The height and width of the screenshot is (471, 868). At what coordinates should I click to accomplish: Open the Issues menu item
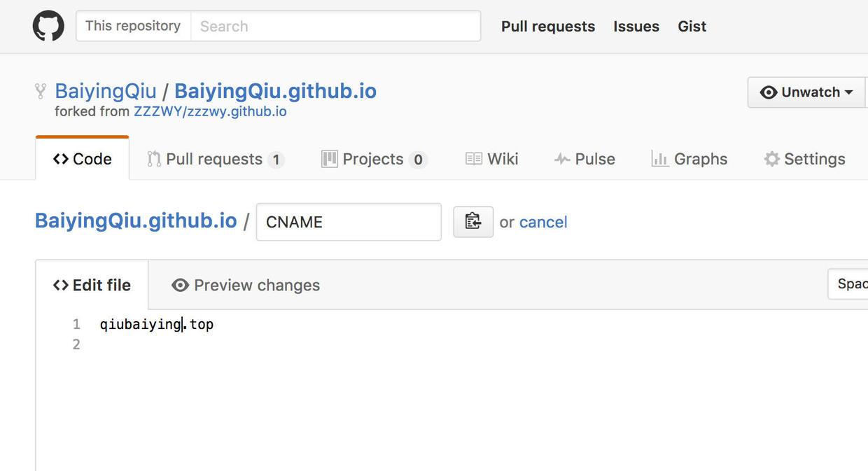tap(636, 26)
